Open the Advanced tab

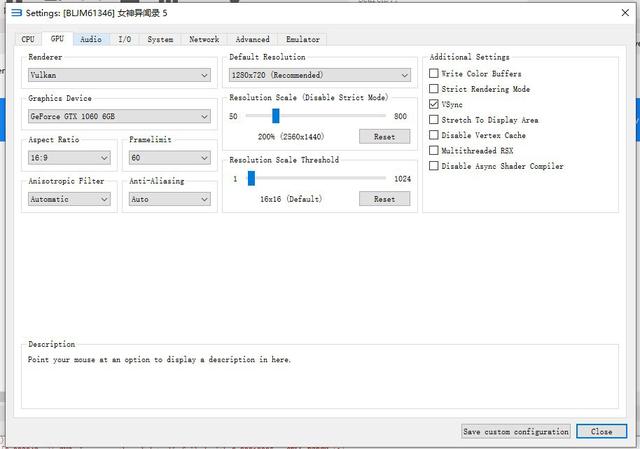coord(252,39)
